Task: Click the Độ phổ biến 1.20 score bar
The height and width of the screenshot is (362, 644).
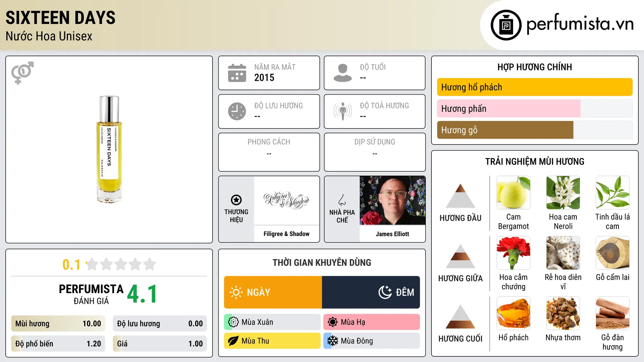Action: tap(58, 344)
